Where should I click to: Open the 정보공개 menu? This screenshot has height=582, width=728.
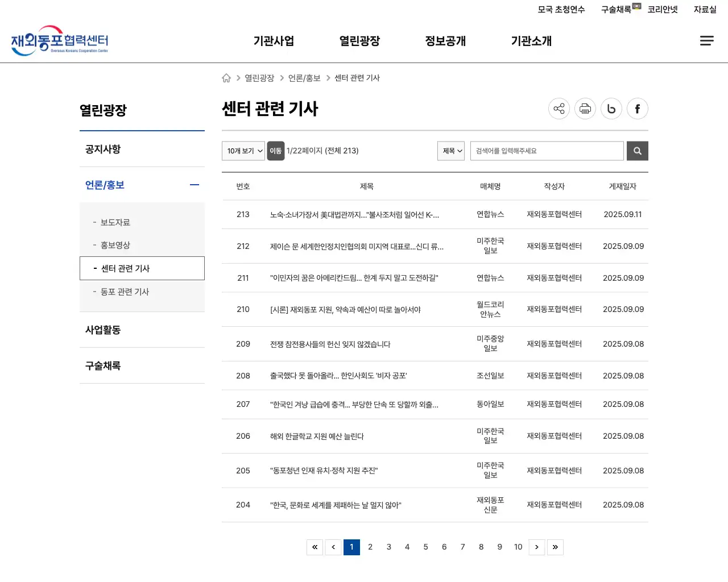(445, 41)
